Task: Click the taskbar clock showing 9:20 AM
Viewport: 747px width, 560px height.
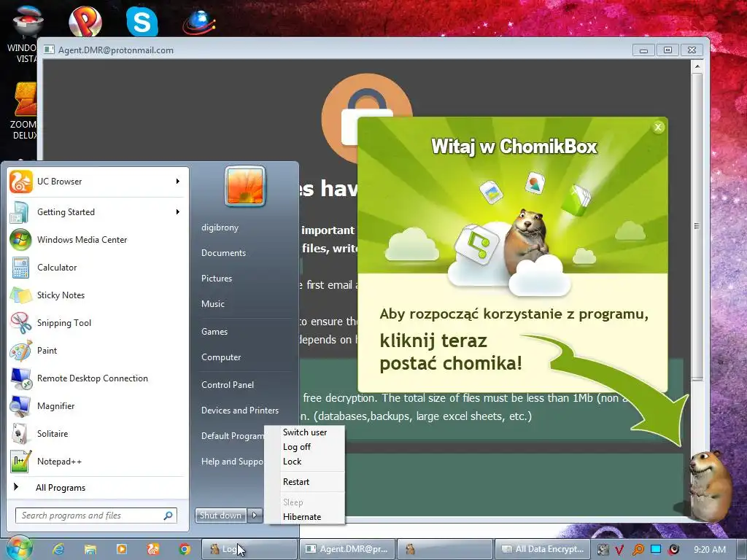Action: (x=710, y=550)
